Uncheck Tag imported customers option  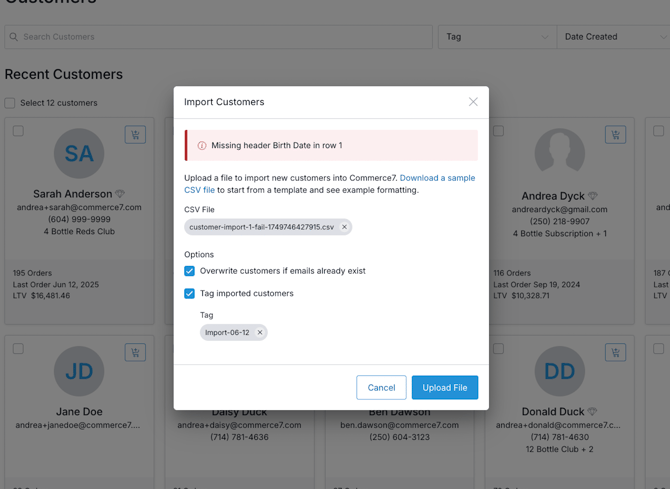(189, 294)
